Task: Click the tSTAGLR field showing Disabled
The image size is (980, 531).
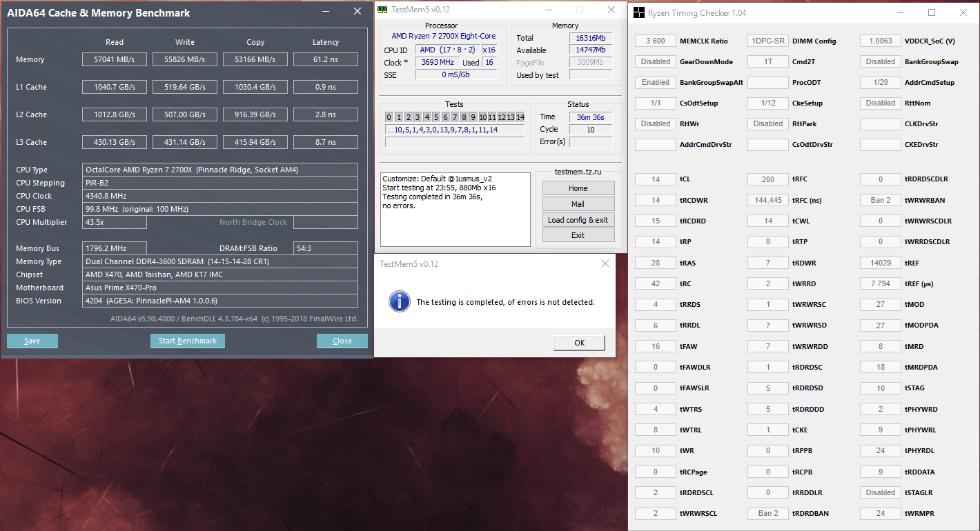Action: pos(881,493)
